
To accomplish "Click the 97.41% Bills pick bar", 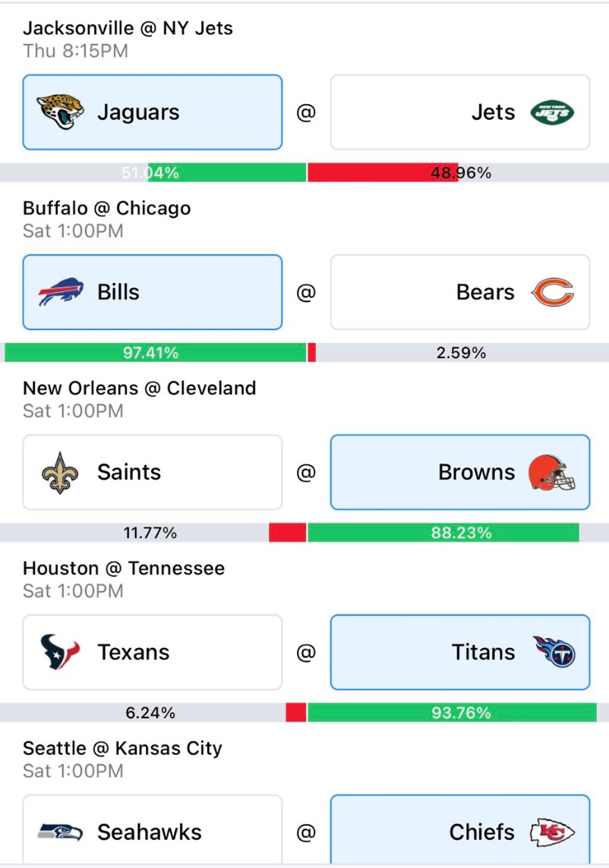I will 155,353.
